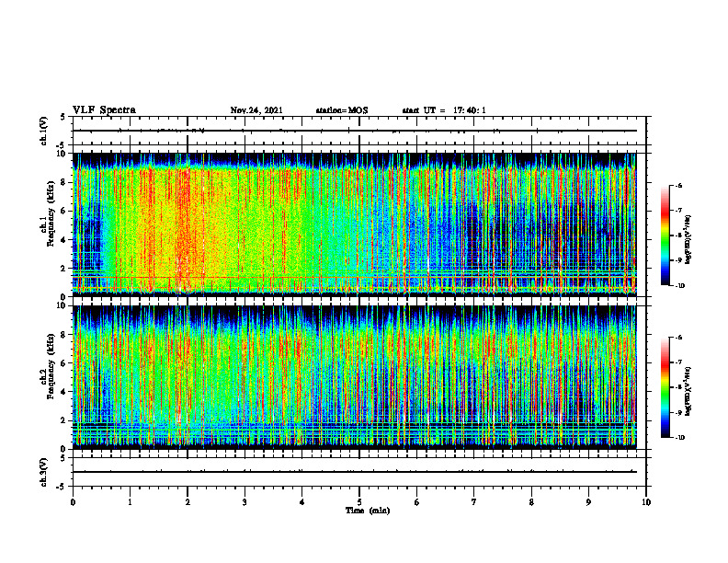Click time axis tick label "5"
728x563 pixels.
click(359, 502)
